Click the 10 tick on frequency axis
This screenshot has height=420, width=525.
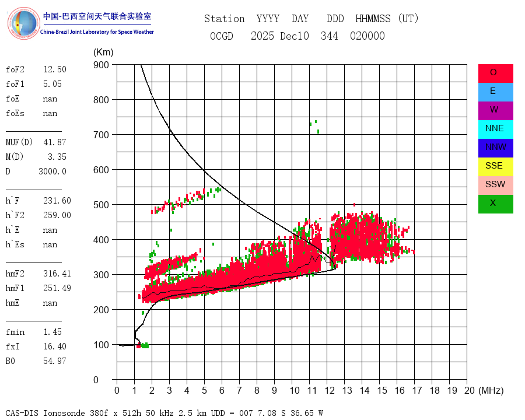[295, 390]
